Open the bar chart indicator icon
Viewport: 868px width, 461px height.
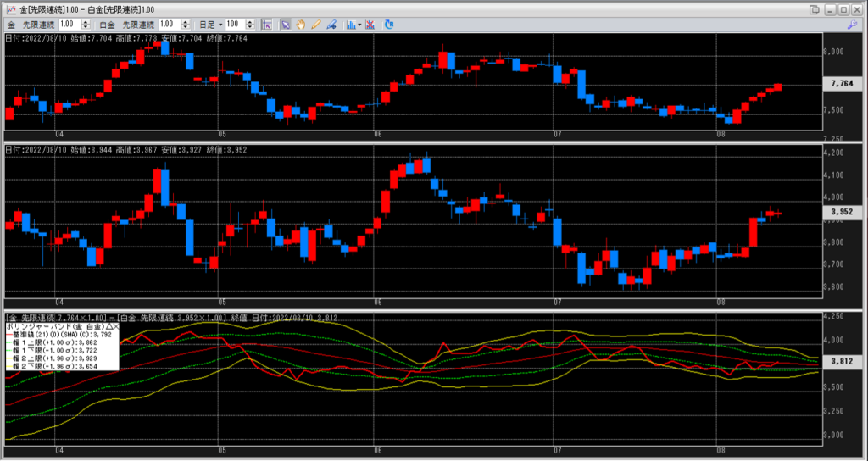[351, 25]
